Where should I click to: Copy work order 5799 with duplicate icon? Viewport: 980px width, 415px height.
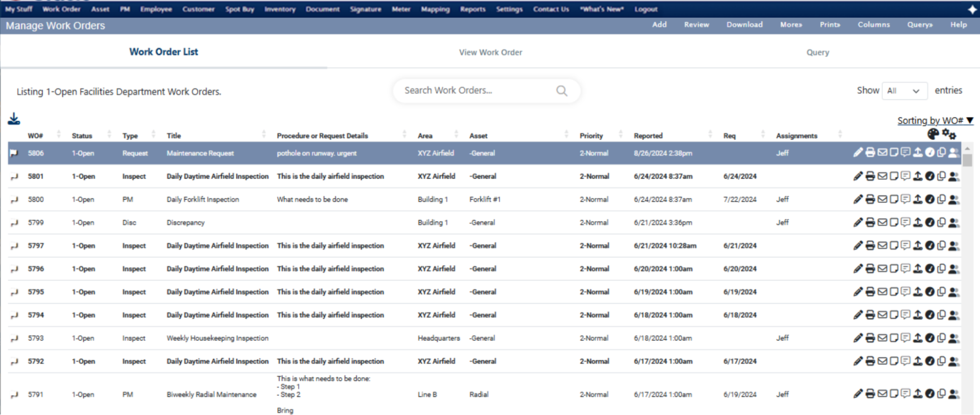[x=941, y=222]
